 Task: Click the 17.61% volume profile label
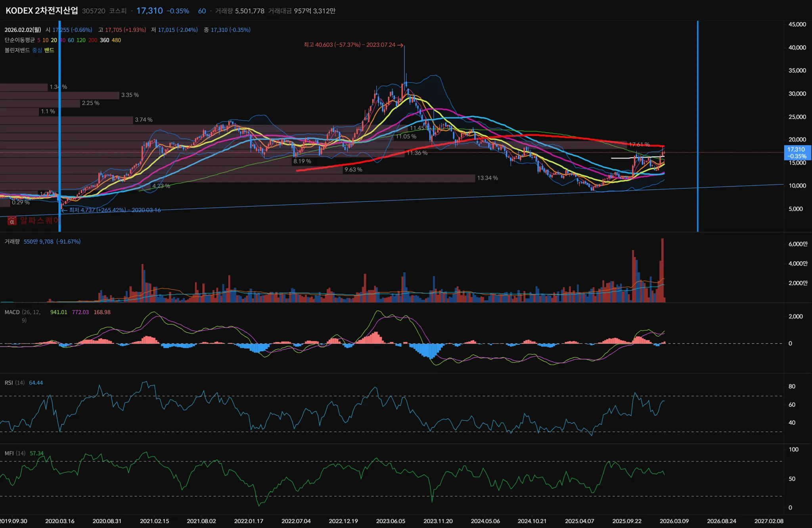pyautogui.click(x=639, y=144)
